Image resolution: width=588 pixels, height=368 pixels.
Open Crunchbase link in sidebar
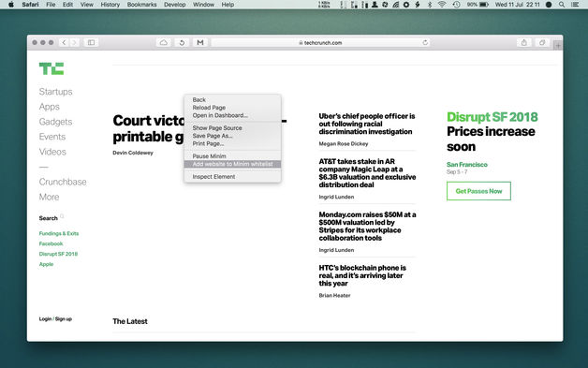[63, 182]
